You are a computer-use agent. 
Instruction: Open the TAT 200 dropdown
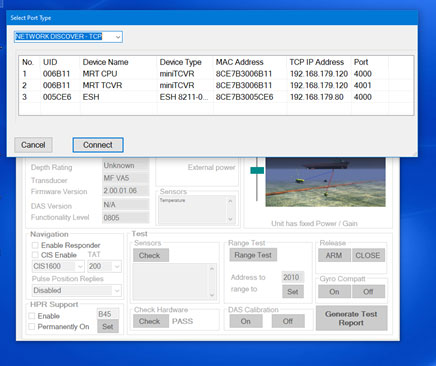coord(104,266)
